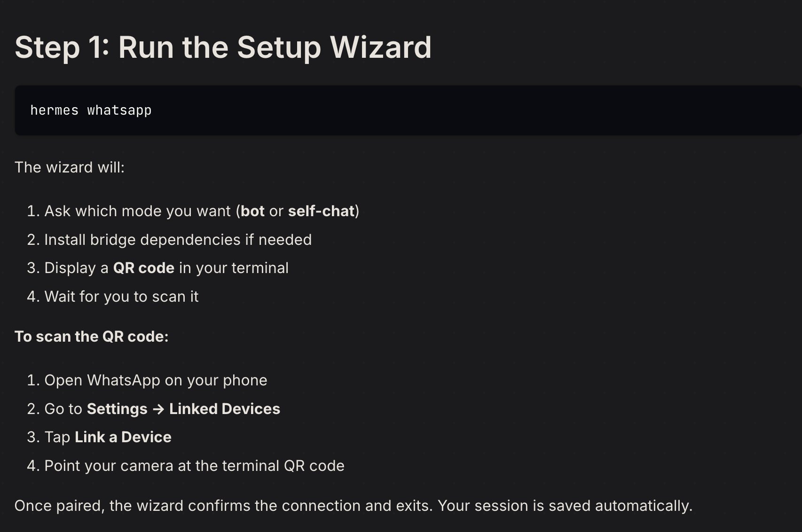The width and height of the screenshot is (802, 532).
Task: Click "Point your camera at the terminal" item
Action: coord(194,466)
